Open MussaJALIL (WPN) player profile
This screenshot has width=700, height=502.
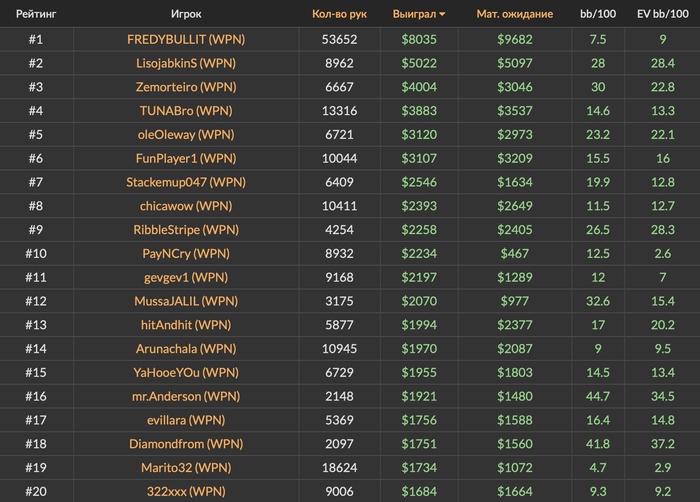186,301
